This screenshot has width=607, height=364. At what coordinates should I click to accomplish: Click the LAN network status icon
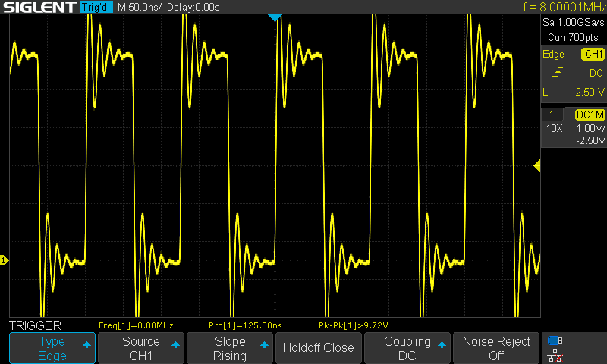point(555,356)
